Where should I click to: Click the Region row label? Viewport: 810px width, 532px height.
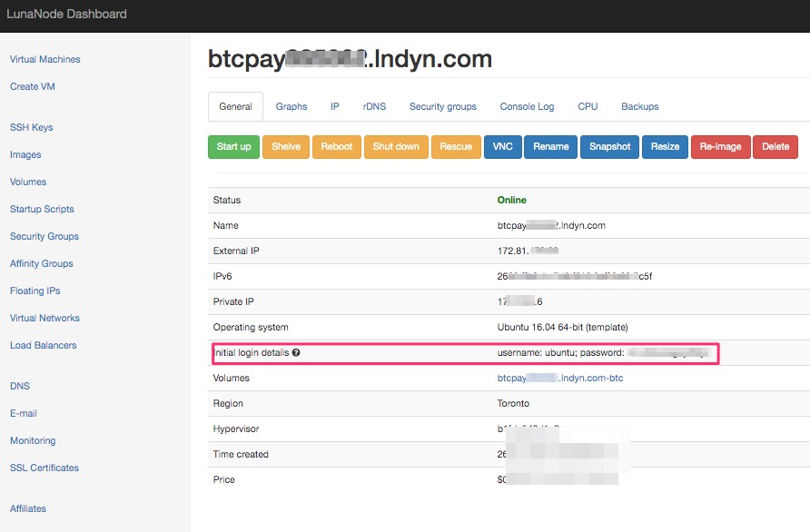pos(228,403)
